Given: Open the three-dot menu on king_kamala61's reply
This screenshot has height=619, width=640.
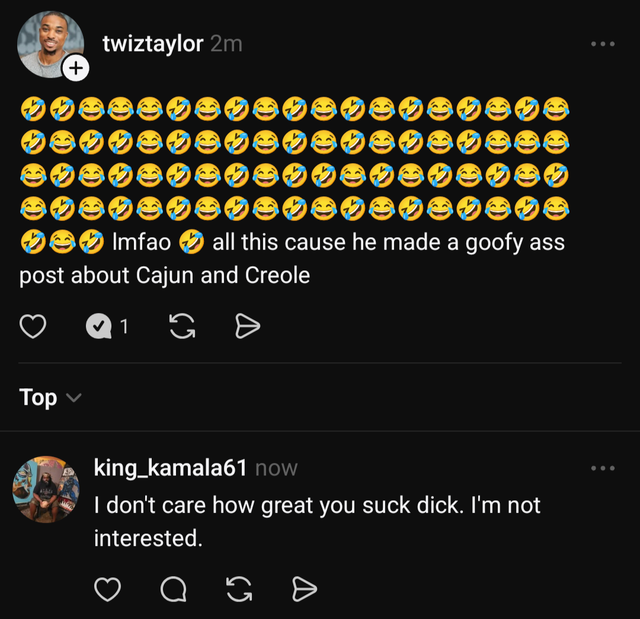Looking at the screenshot, I should click(x=603, y=468).
